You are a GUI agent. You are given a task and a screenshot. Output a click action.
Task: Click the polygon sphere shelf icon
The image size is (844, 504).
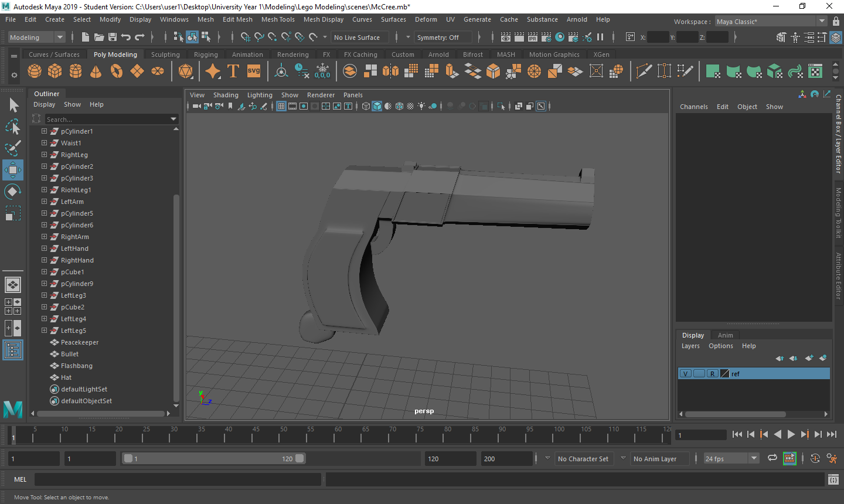tap(35, 71)
